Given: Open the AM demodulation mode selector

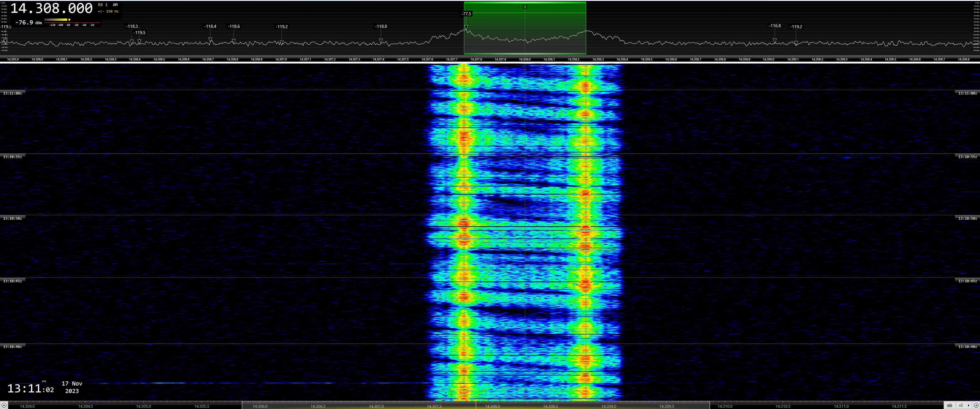Looking at the screenshot, I should pyautogui.click(x=115, y=5).
